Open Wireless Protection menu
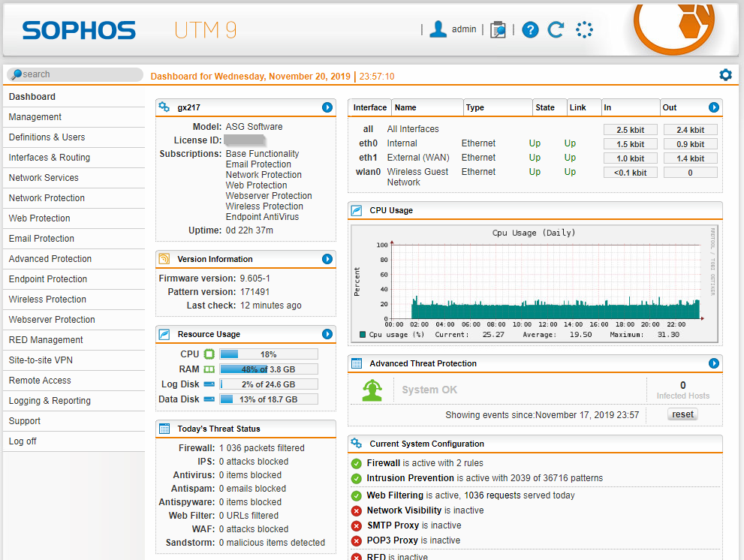 pos(74,300)
